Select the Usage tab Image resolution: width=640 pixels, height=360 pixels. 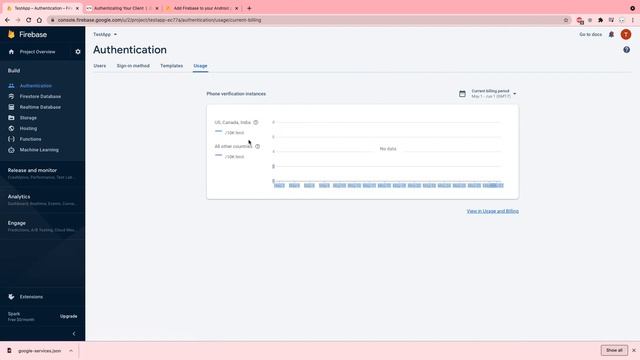coord(200,66)
